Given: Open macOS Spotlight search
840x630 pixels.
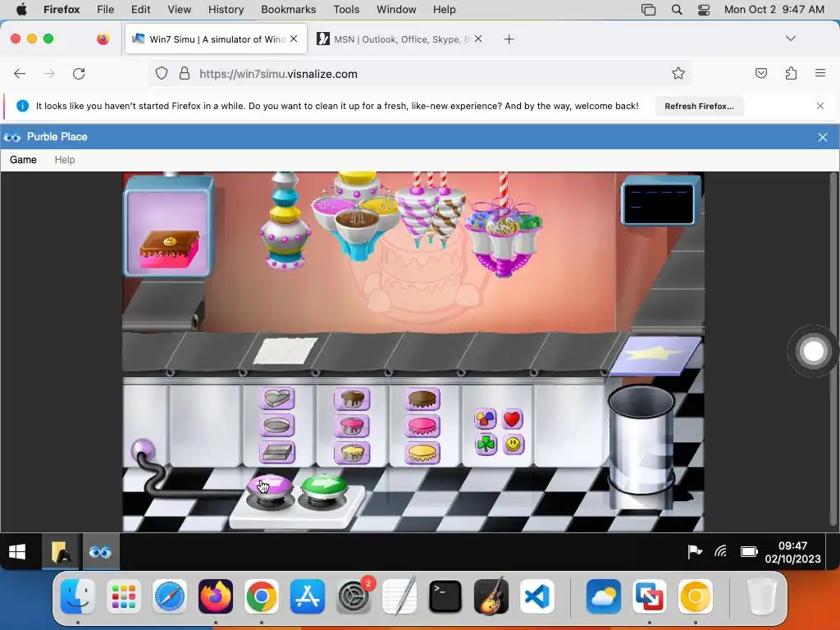Looking at the screenshot, I should (677, 10).
